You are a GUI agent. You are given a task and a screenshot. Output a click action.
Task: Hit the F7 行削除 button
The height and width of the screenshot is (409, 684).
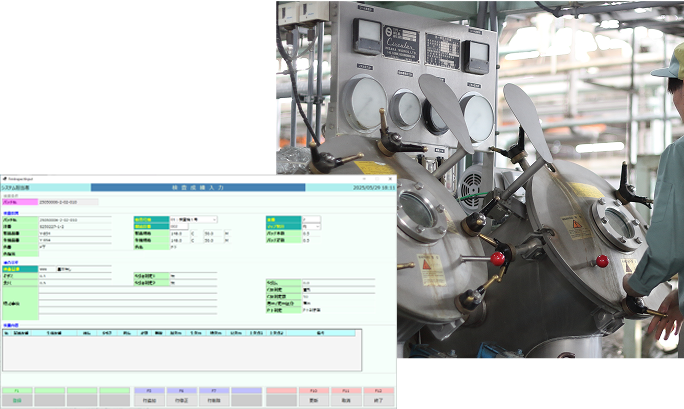point(214,397)
